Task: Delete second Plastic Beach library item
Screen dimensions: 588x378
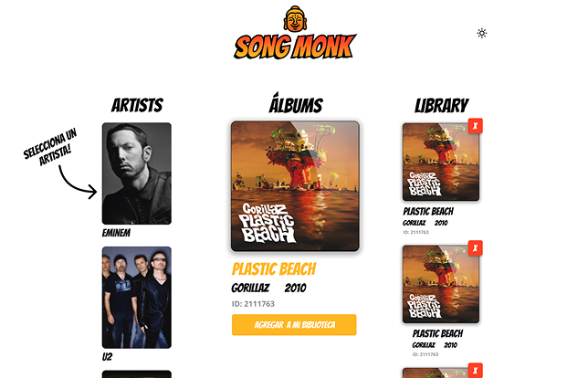Action: click(x=475, y=247)
